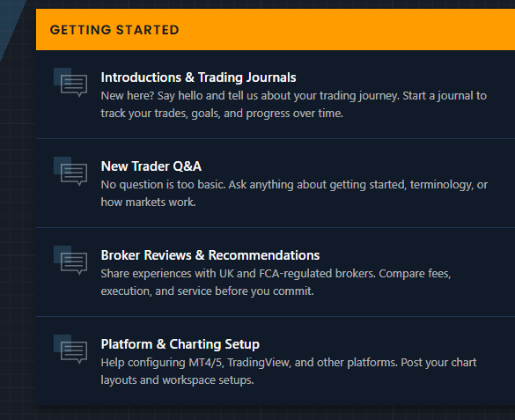Open the Introductions & Trading Journals forum
Viewport: 515px width, 420px height.
[198, 77]
